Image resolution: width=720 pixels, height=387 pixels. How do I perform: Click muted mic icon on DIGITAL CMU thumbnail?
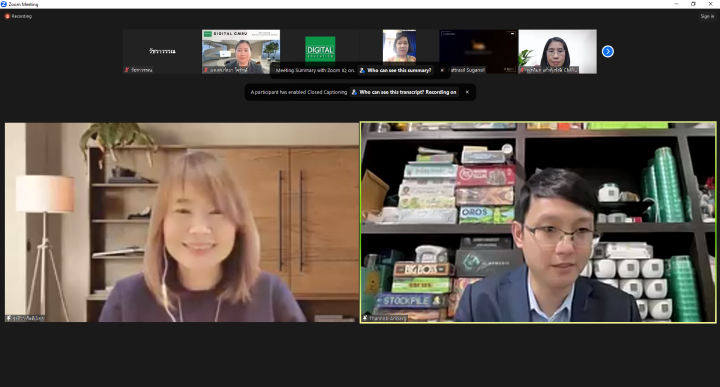click(x=206, y=70)
